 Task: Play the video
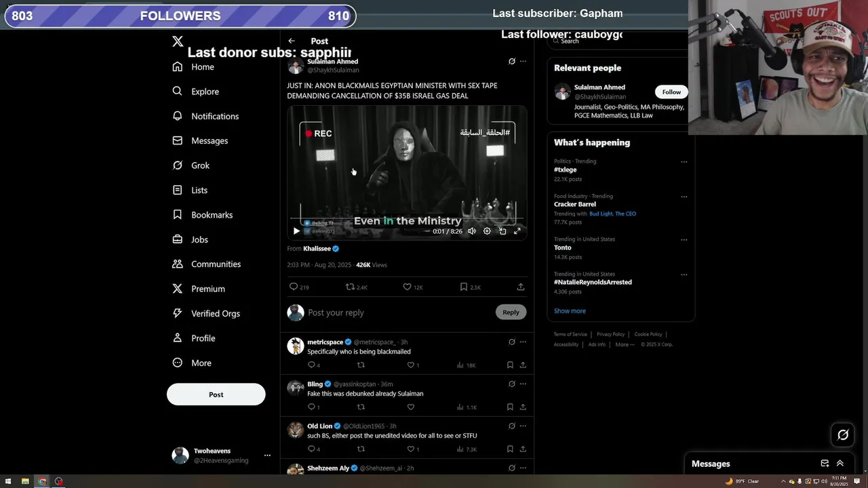tap(296, 231)
